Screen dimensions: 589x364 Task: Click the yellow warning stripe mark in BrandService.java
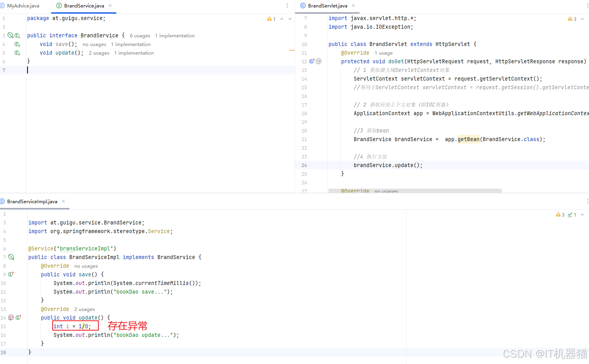click(292, 50)
